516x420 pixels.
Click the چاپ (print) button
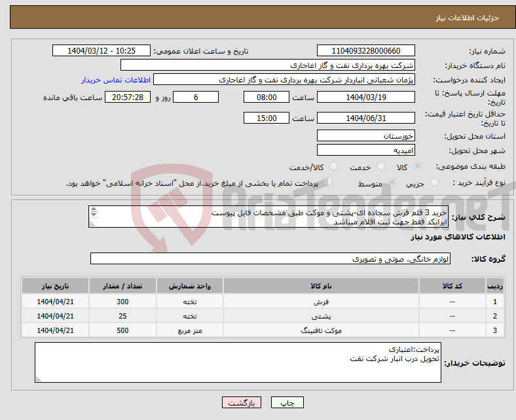pyautogui.click(x=287, y=402)
